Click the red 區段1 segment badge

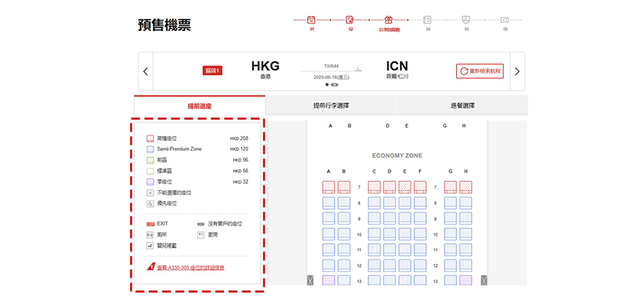(213, 71)
